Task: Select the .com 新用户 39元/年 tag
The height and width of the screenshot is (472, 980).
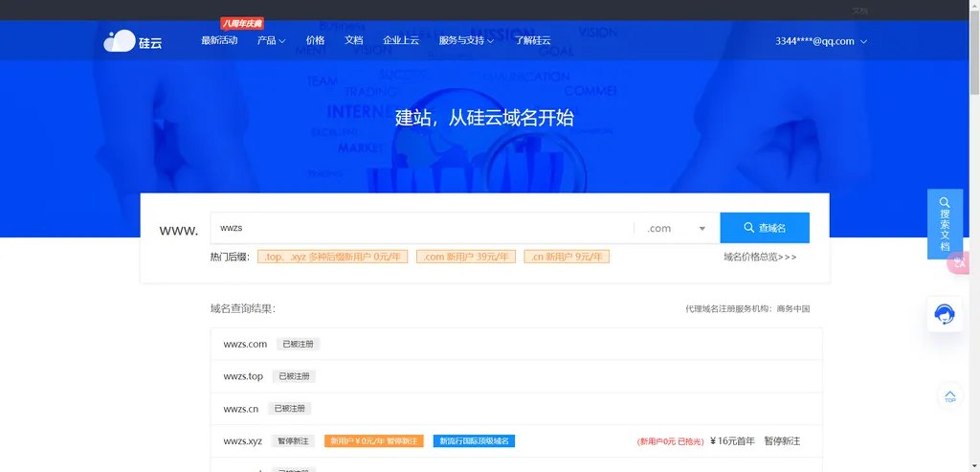Action: (466, 257)
